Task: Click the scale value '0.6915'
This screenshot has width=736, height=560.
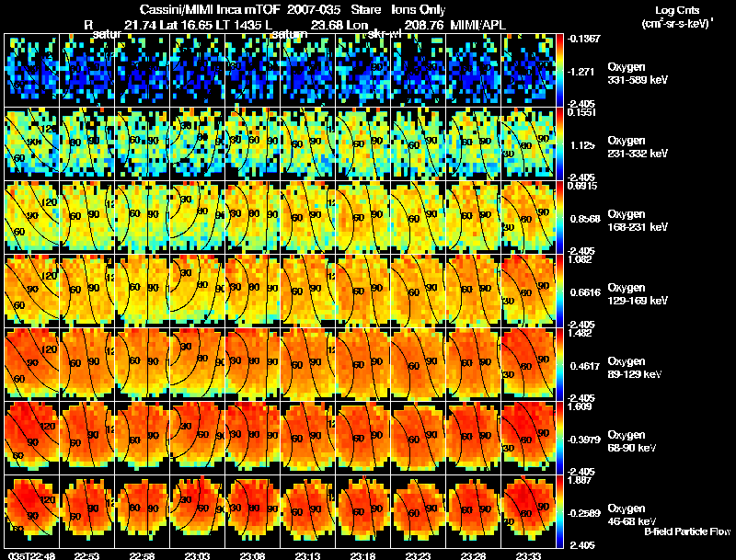Action: coord(582,186)
